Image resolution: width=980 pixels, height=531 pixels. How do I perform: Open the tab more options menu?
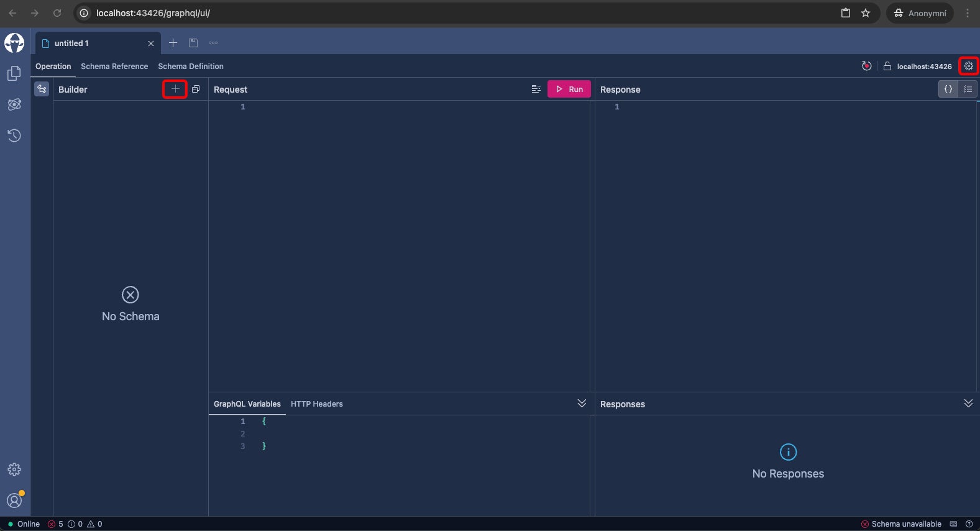[x=213, y=43]
